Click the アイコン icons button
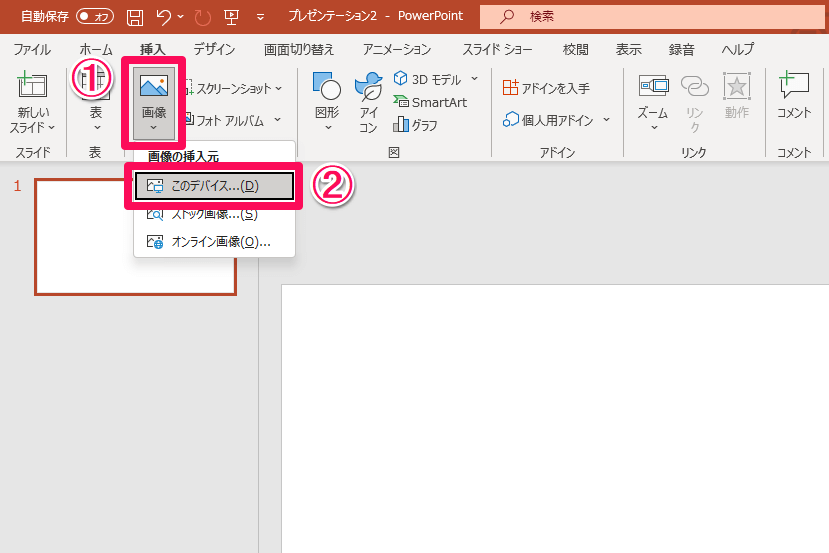829x553 pixels. 369,103
